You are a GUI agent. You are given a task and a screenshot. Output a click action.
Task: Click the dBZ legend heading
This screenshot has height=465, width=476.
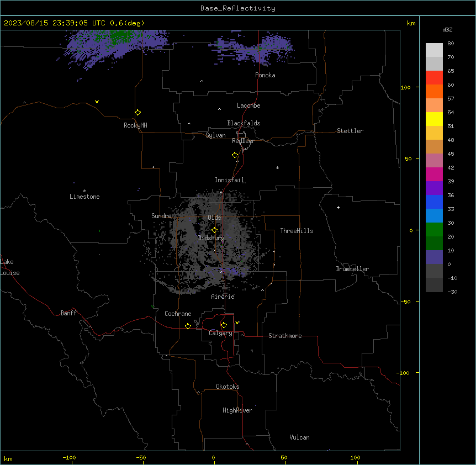coord(447,30)
